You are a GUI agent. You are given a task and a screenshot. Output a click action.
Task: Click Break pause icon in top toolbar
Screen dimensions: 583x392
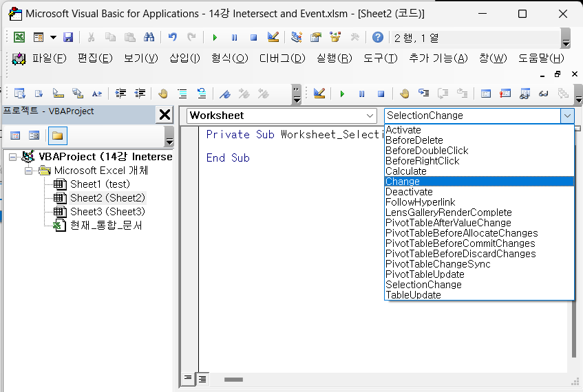[x=234, y=38]
